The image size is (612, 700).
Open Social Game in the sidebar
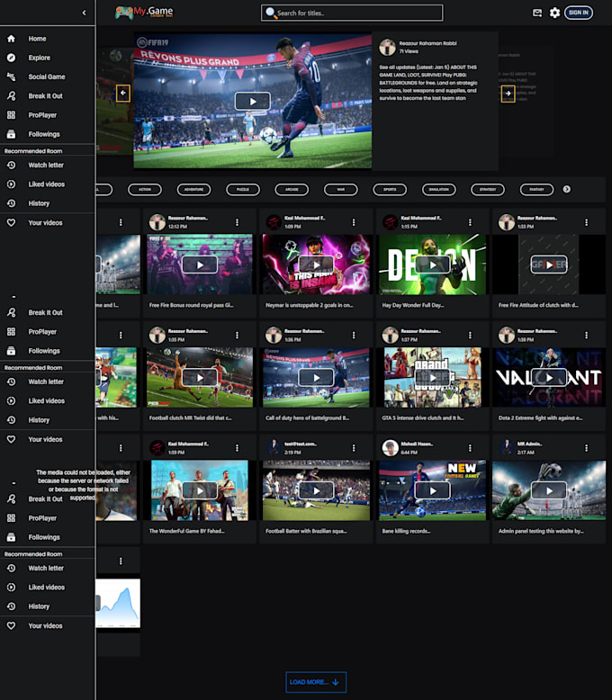[x=48, y=76]
